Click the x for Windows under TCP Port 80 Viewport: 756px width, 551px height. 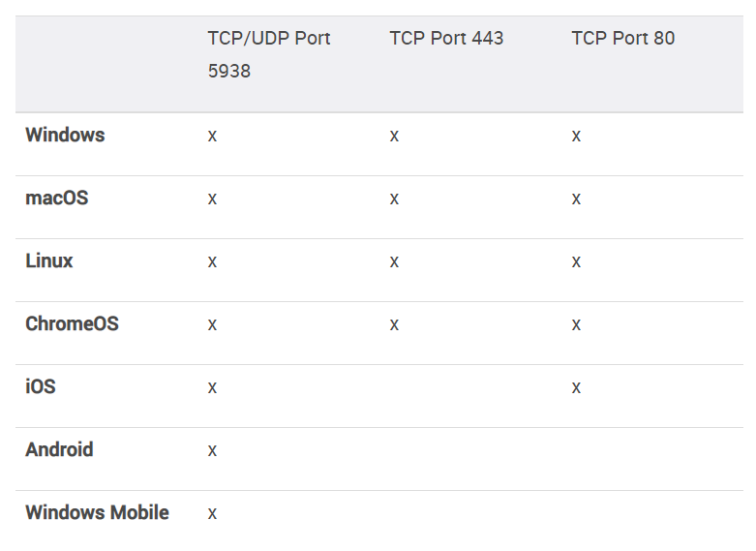coord(576,137)
